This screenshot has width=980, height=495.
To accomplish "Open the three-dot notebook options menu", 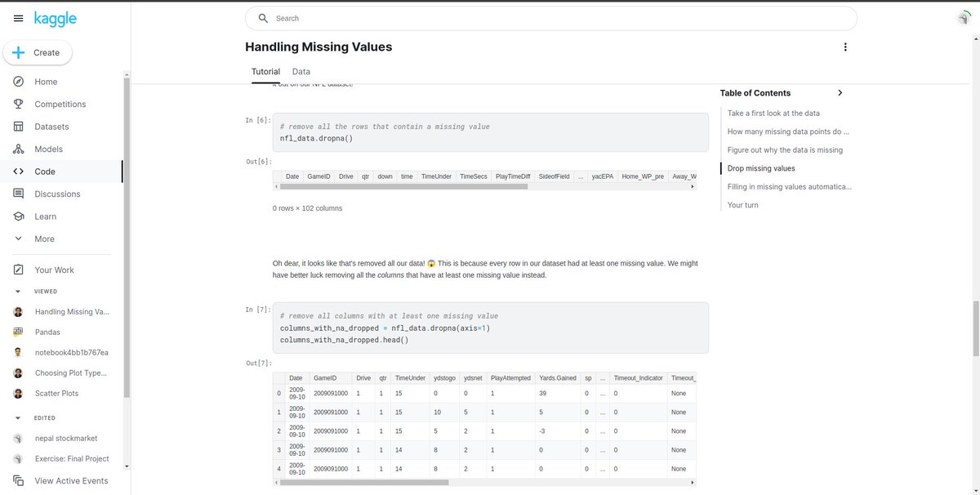I will point(846,47).
